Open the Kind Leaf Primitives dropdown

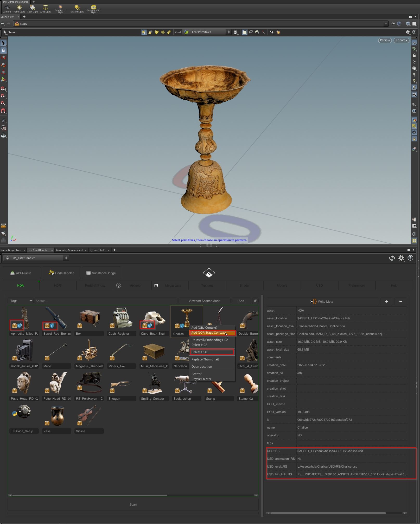point(207,32)
